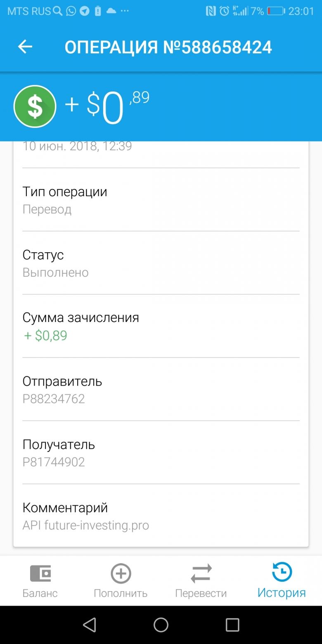Select sender account P88234762
The height and width of the screenshot is (644, 322).
pyautogui.click(x=54, y=399)
